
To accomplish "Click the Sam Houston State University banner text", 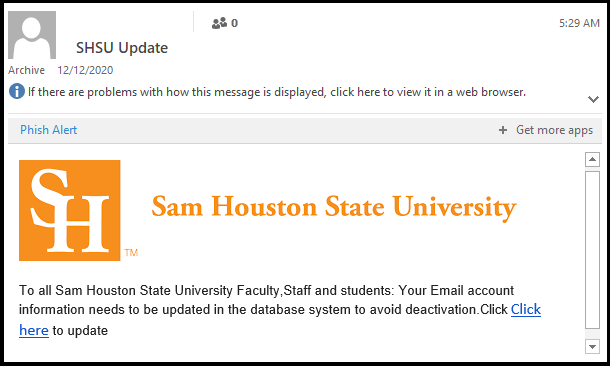I will 334,207.
